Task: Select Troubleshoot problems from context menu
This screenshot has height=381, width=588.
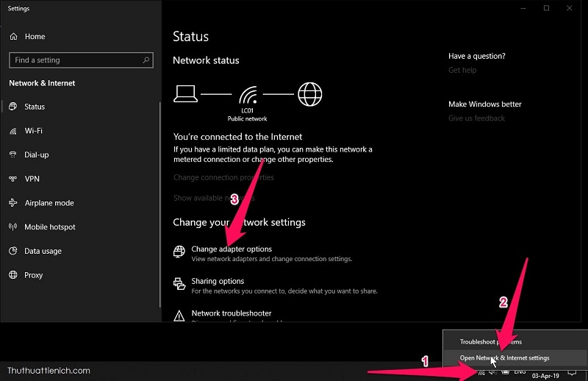Action: (x=491, y=341)
